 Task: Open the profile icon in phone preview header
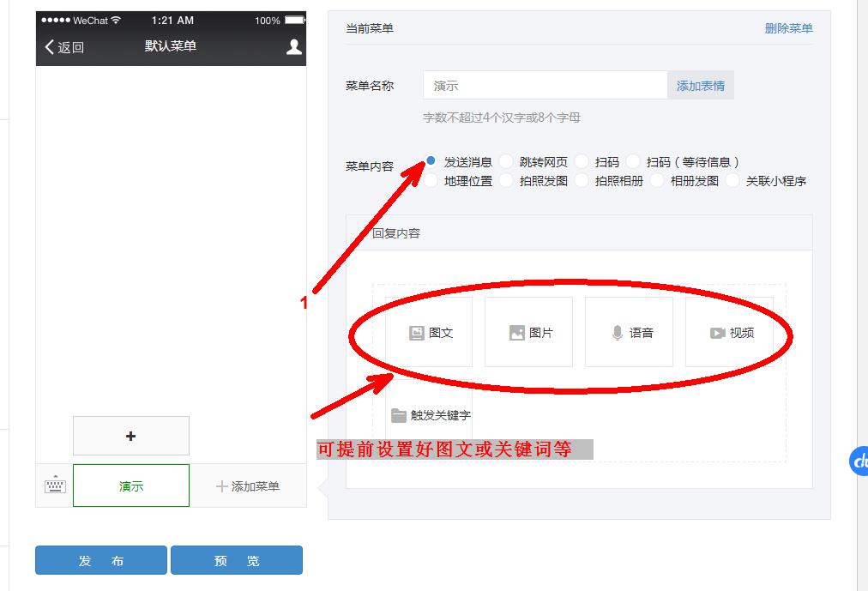(x=294, y=47)
